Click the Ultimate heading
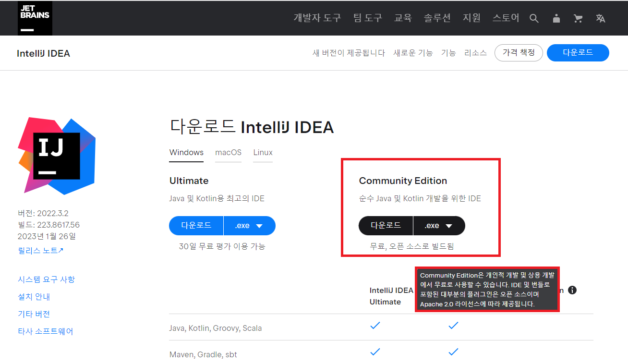The height and width of the screenshot is (364, 628). (x=189, y=181)
